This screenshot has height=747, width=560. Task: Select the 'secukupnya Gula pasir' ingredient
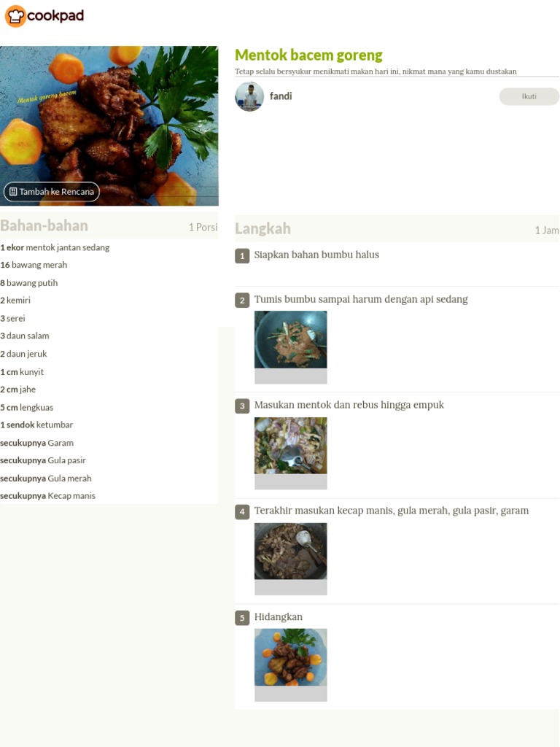43,460
